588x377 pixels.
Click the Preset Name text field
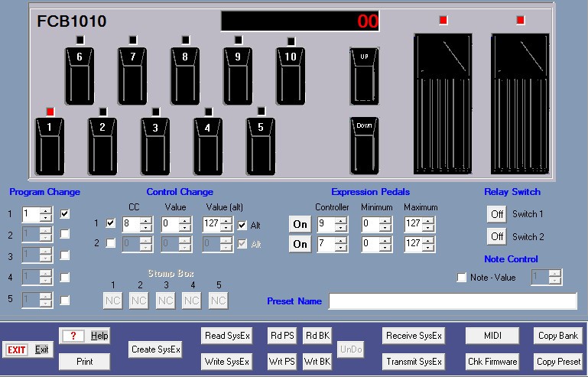(x=453, y=301)
